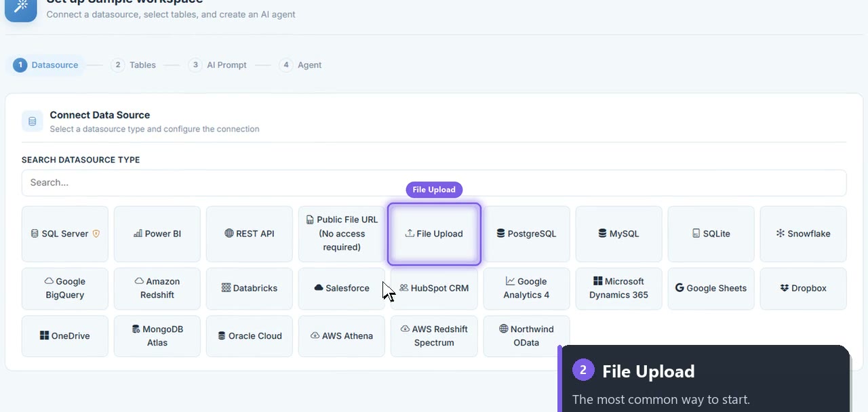Jump to the Tables step
Screen dimensions: 868x412
click(x=134, y=65)
